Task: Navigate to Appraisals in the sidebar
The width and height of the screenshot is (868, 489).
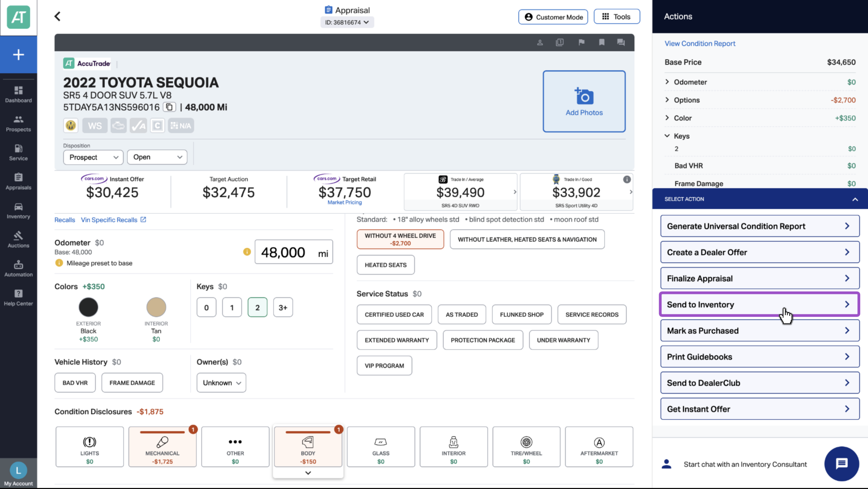Action: click(x=18, y=182)
